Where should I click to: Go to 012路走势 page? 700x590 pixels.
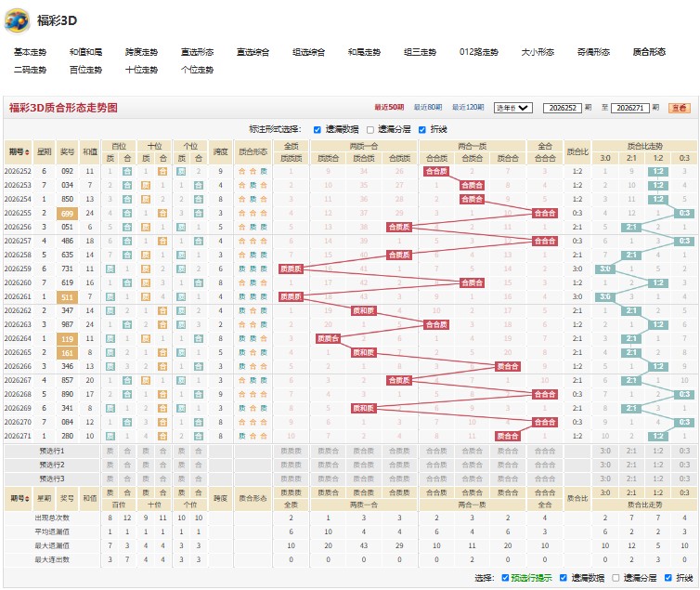point(478,52)
